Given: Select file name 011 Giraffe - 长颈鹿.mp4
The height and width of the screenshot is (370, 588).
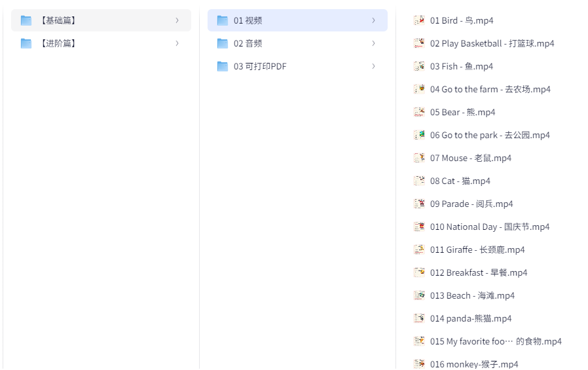Looking at the screenshot, I should 477,250.
